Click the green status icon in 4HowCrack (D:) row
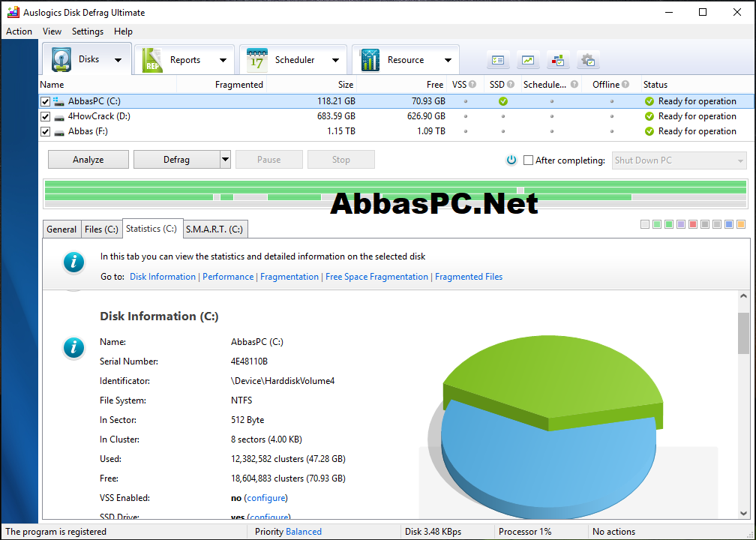This screenshot has height=540, width=756. point(649,116)
